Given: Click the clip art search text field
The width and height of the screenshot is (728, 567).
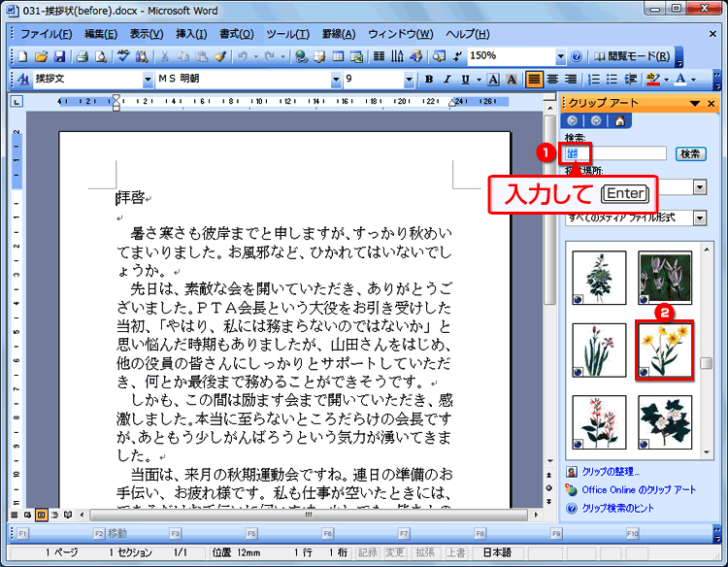Looking at the screenshot, I should [615, 153].
